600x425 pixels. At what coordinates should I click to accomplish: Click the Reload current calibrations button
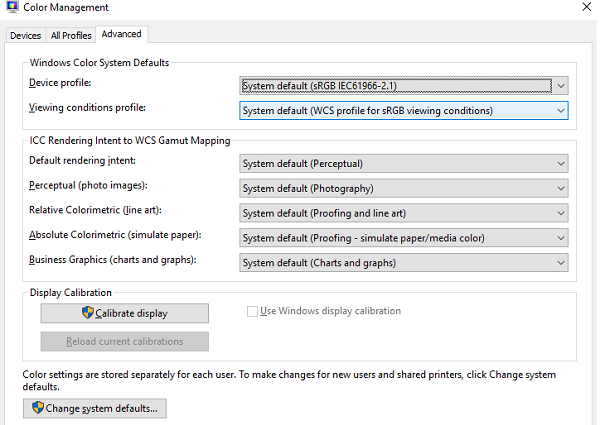coord(125,342)
